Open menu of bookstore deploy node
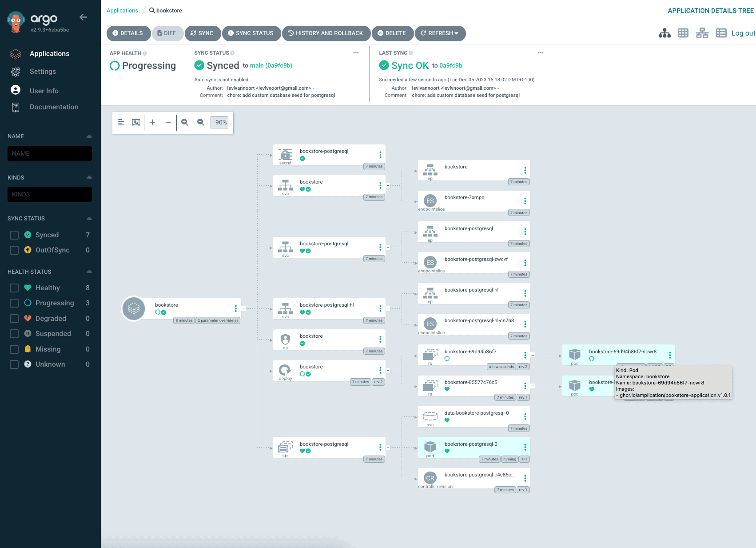This screenshot has height=548, width=756. pos(380,370)
